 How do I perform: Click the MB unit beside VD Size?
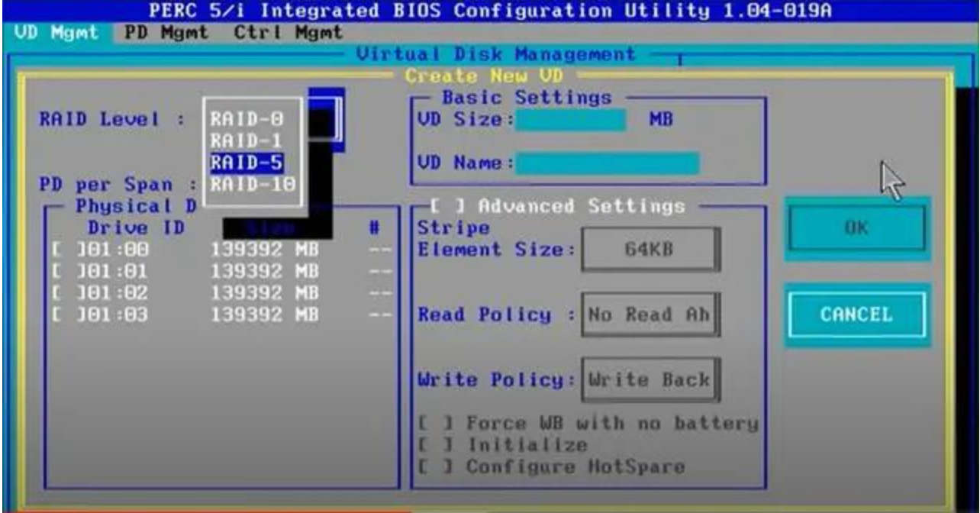[x=661, y=120]
